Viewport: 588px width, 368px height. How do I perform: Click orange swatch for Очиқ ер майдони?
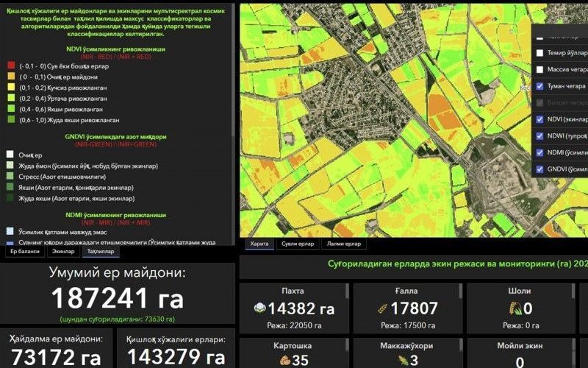(11, 77)
